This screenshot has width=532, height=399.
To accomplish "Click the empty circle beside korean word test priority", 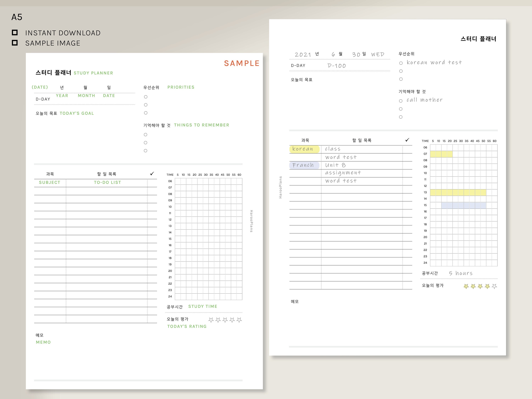I will 401,63.
